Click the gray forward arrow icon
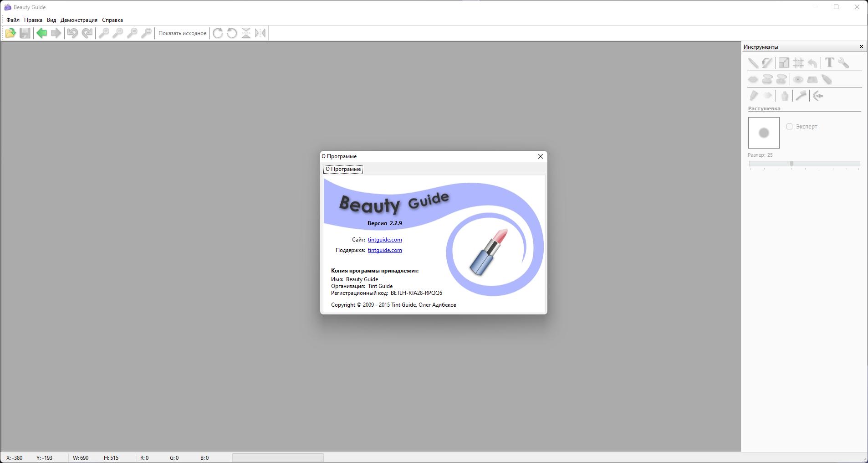The height and width of the screenshot is (463, 868). click(56, 33)
